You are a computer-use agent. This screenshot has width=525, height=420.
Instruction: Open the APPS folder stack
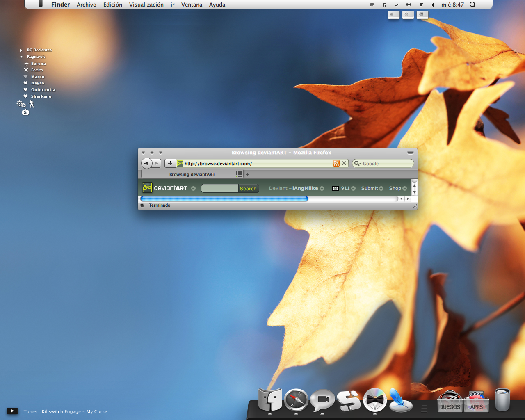tap(476, 402)
